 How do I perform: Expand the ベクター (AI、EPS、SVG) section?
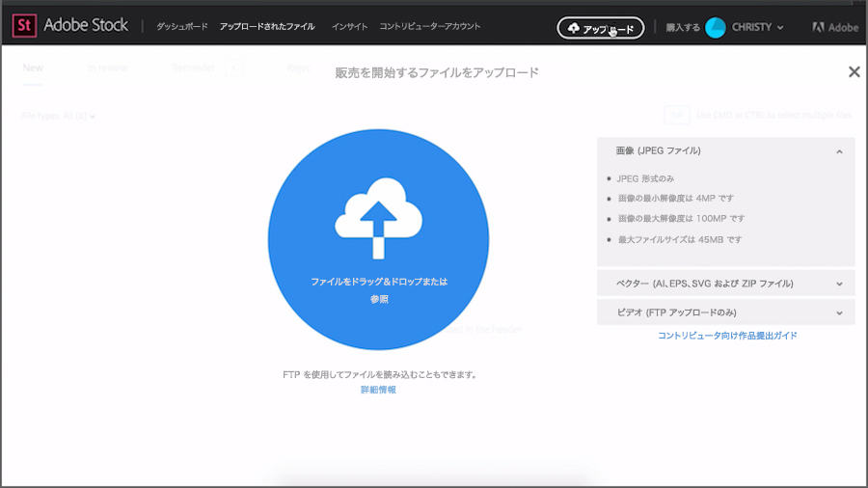[725, 284]
